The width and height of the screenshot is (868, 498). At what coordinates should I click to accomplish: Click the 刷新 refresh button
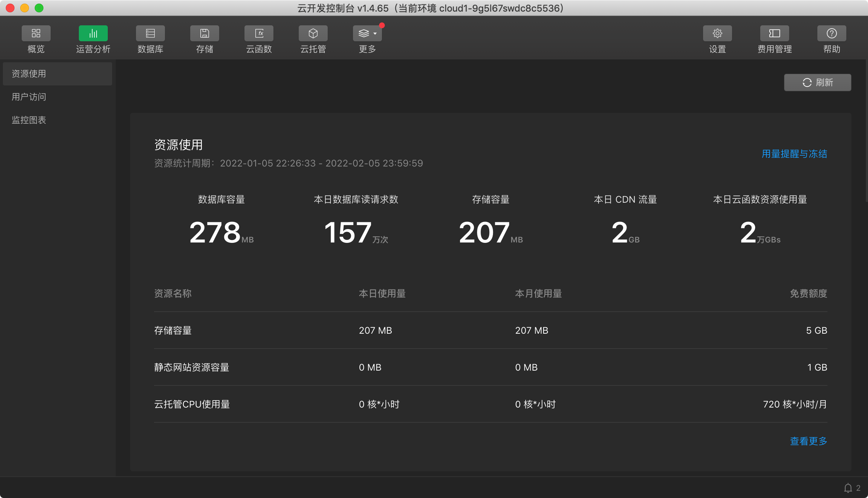[817, 83]
